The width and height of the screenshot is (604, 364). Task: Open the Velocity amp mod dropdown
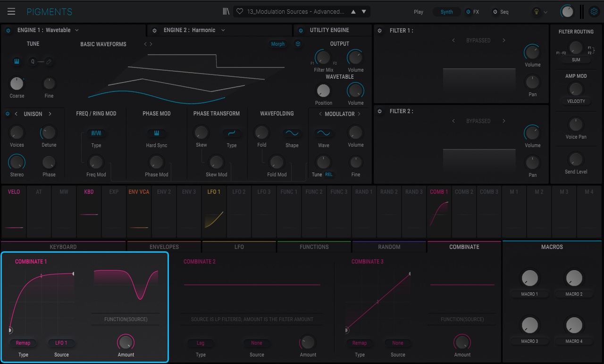coord(576,101)
